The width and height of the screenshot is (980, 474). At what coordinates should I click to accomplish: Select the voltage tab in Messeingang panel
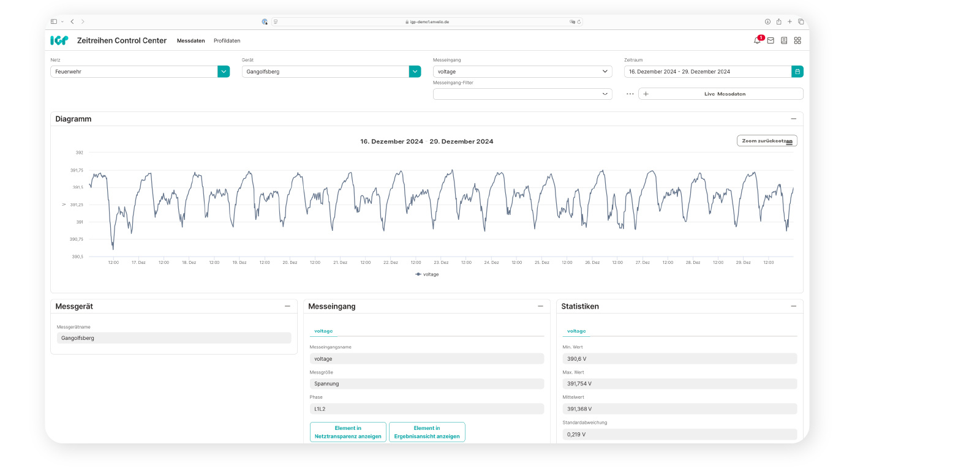(x=323, y=331)
